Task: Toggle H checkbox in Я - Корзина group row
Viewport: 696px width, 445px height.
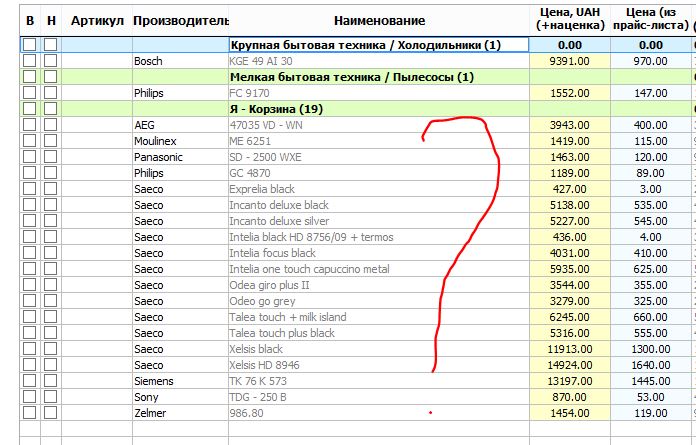Action: coord(51,109)
